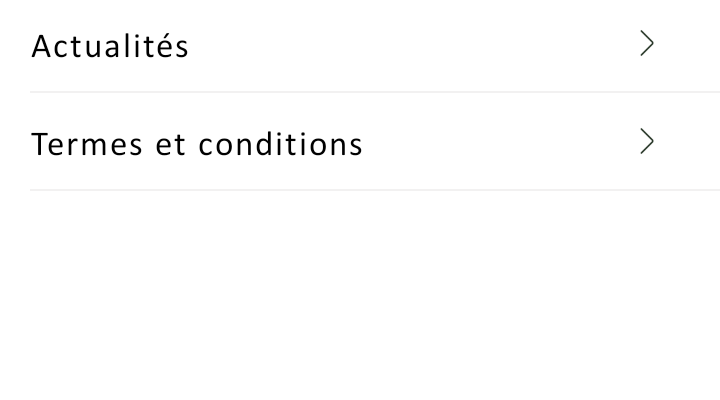This screenshot has width=720, height=400.
Task: Tap the arrow beside Actualités
Action: click(647, 44)
